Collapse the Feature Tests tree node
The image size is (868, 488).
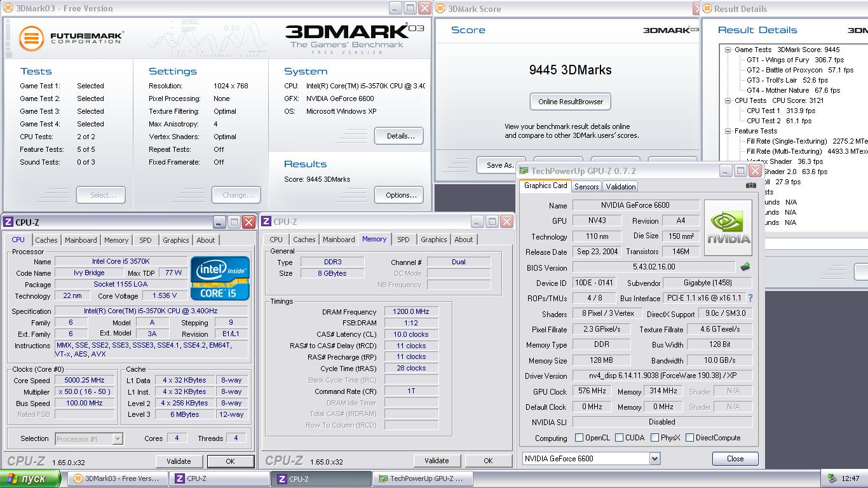[x=728, y=131]
